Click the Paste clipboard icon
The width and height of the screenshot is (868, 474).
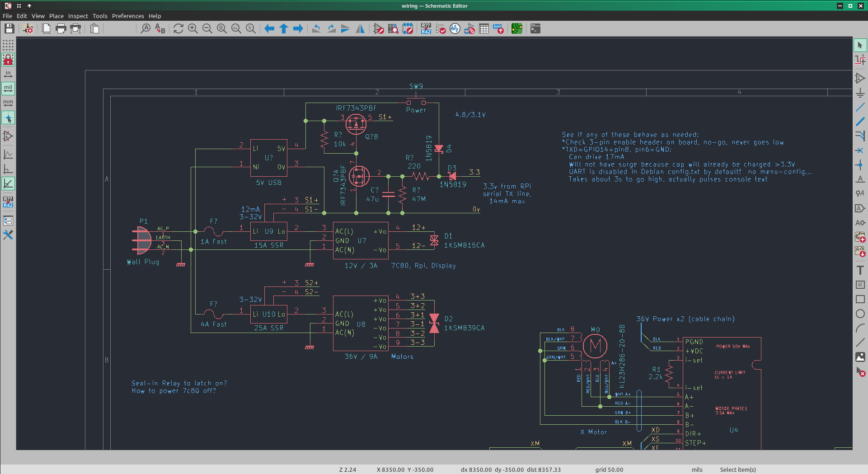[x=94, y=29]
